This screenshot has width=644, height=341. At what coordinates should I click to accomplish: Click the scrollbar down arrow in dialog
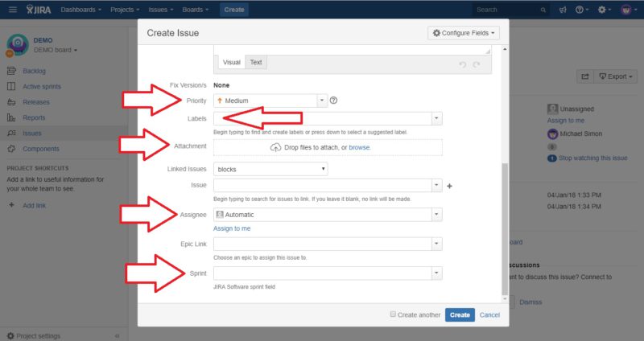tap(505, 299)
